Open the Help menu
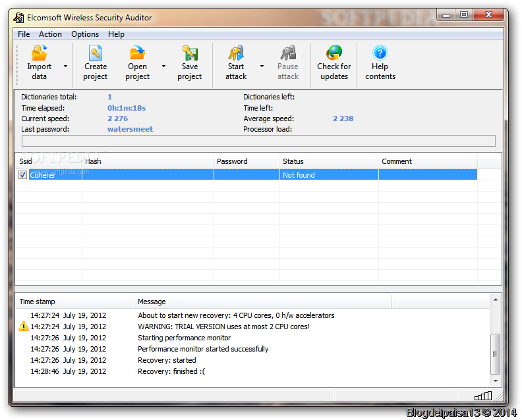The height and width of the screenshot is (420, 522). pos(116,34)
